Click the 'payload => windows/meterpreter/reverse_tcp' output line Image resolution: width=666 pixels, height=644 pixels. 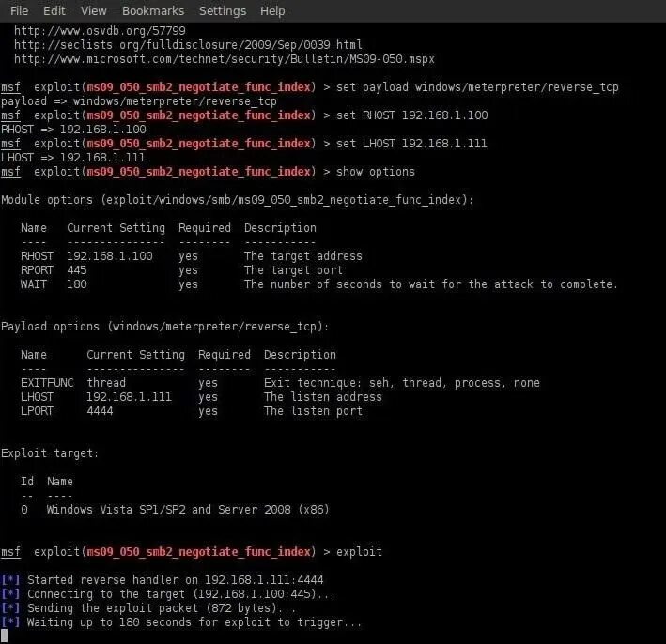pos(139,101)
